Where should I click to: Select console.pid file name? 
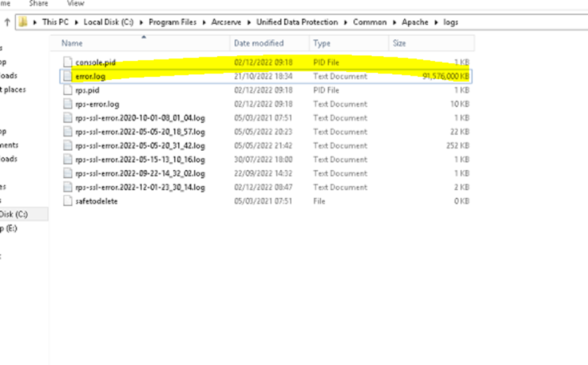[x=96, y=62]
